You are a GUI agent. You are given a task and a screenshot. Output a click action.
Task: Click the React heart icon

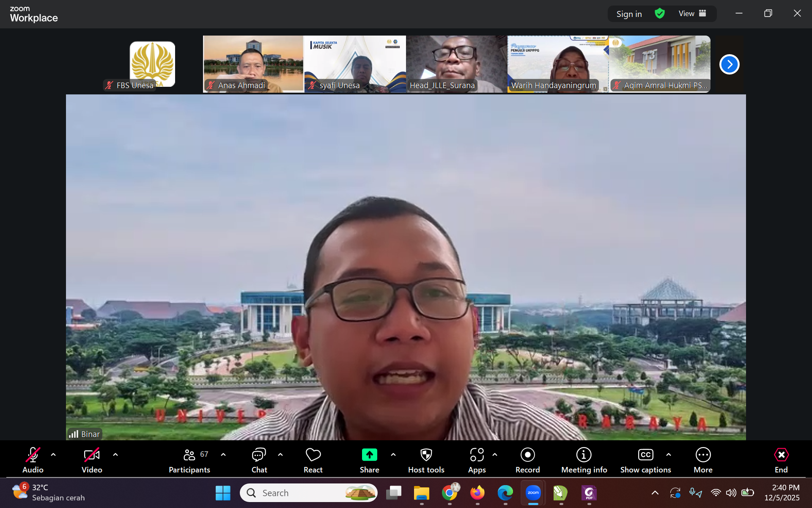pos(313,459)
